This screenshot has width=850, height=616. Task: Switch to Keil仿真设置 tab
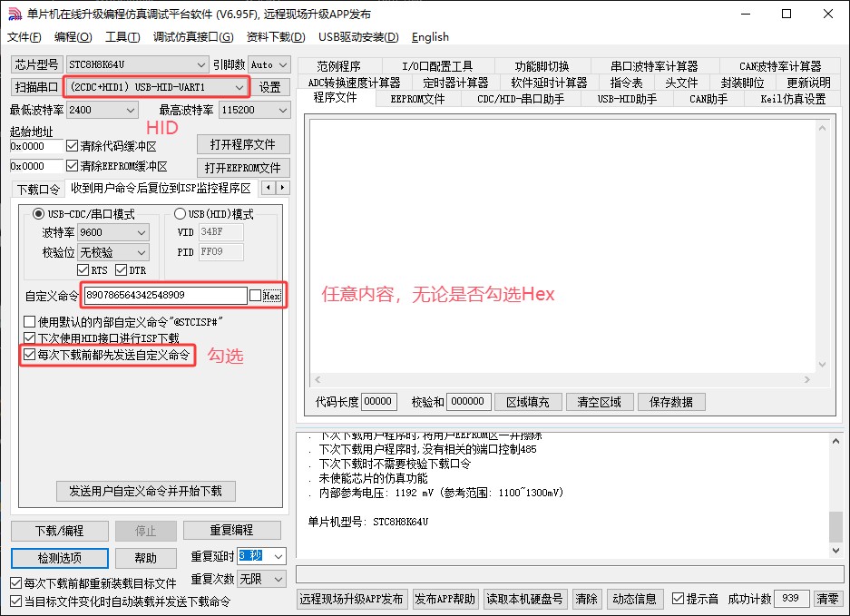793,99
